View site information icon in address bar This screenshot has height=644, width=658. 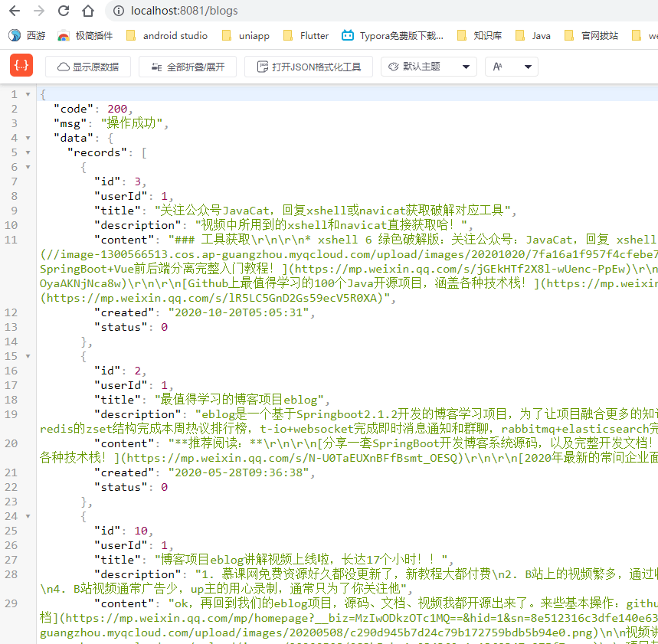point(119,11)
